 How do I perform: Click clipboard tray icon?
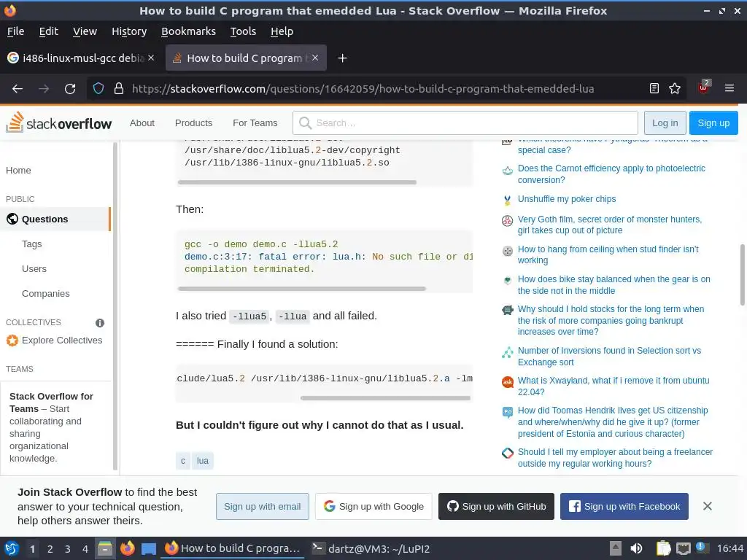pyautogui.click(x=663, y=548)
